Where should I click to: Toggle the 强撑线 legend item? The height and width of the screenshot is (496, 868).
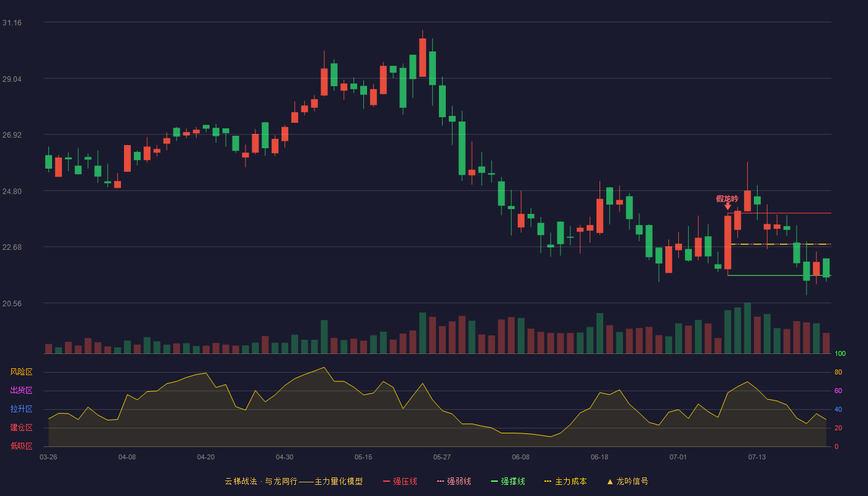[508, 481]
